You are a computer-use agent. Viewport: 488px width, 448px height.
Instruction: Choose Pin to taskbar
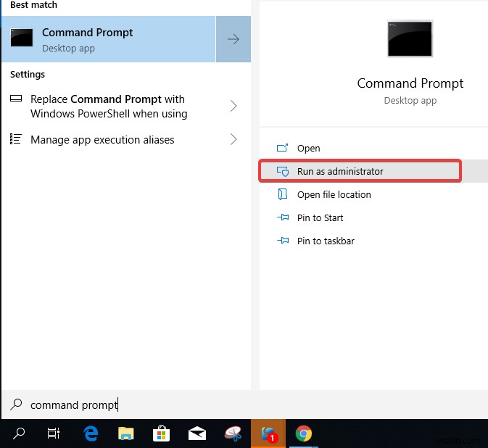pyautogui.click(x=373, y=241)
